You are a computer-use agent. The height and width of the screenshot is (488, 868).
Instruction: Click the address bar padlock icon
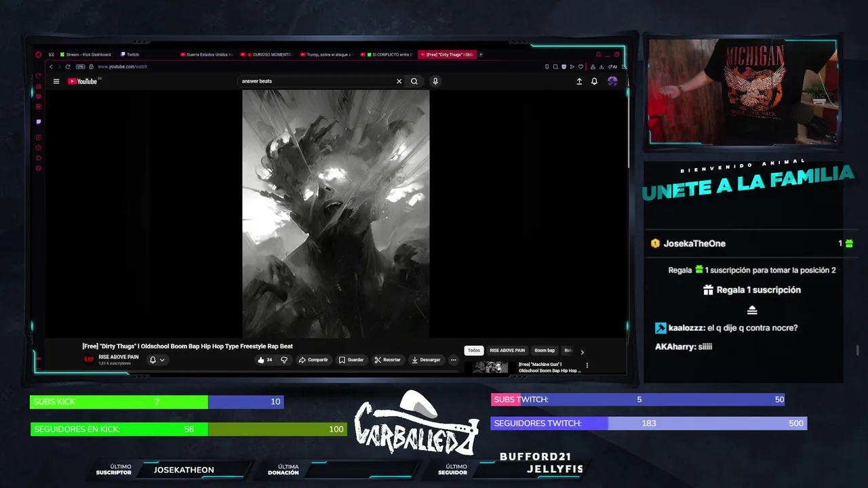tap(91, 66)
